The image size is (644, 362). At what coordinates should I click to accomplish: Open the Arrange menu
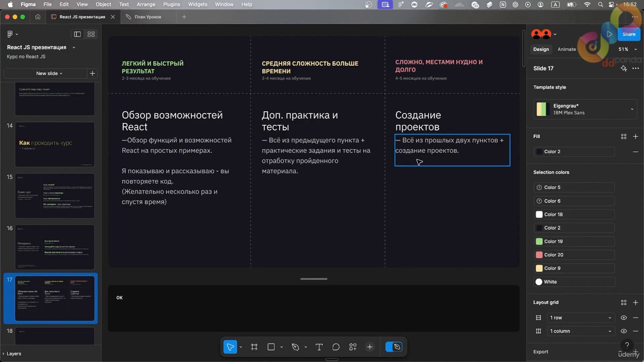[146, 4]
